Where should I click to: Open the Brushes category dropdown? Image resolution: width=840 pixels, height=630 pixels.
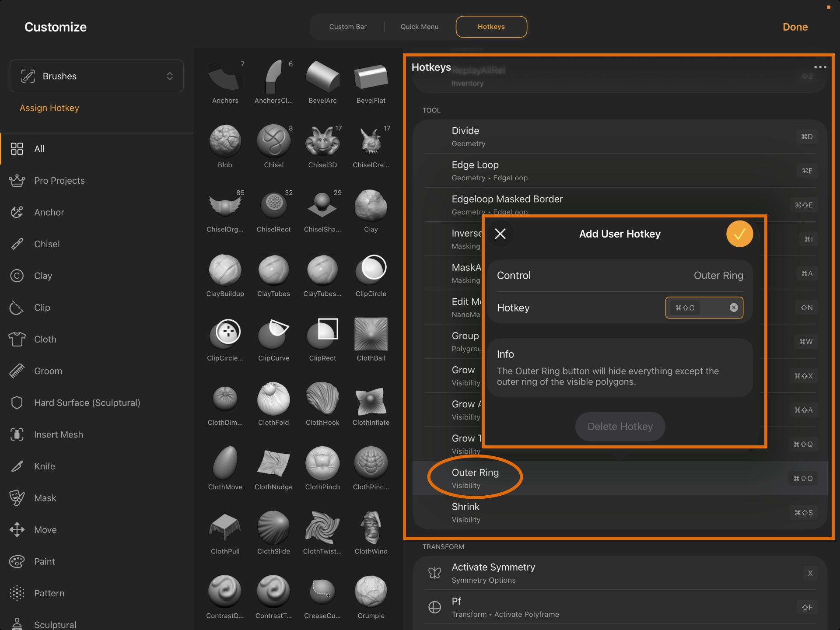tap(97, 76)
